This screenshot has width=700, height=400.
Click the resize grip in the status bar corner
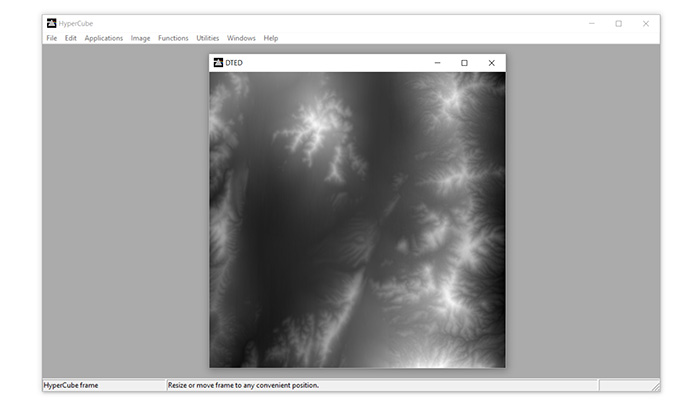coord(655,387)
